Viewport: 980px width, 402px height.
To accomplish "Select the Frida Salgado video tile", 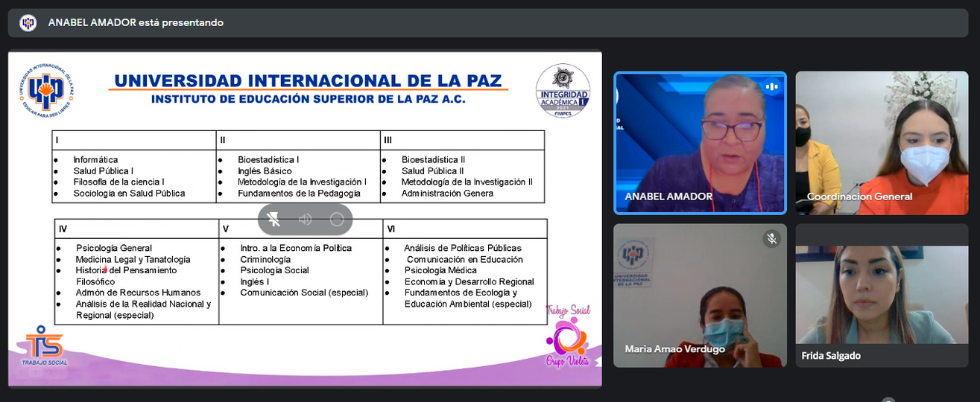I will 882,295.
